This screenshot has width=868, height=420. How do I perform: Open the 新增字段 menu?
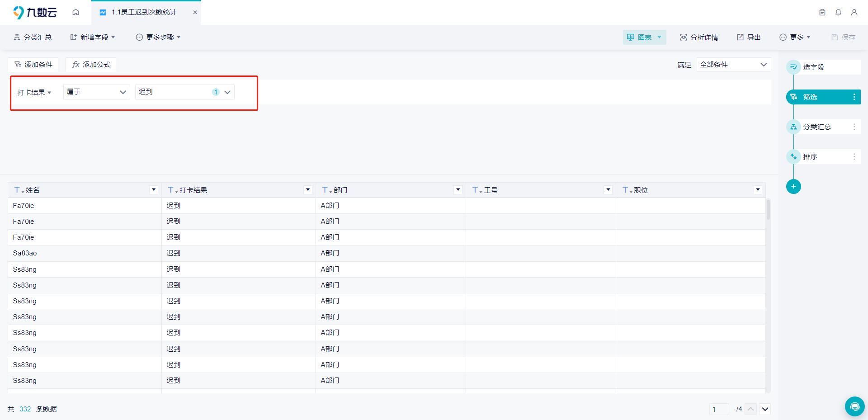pyautogui.click(x=93, y=37)
